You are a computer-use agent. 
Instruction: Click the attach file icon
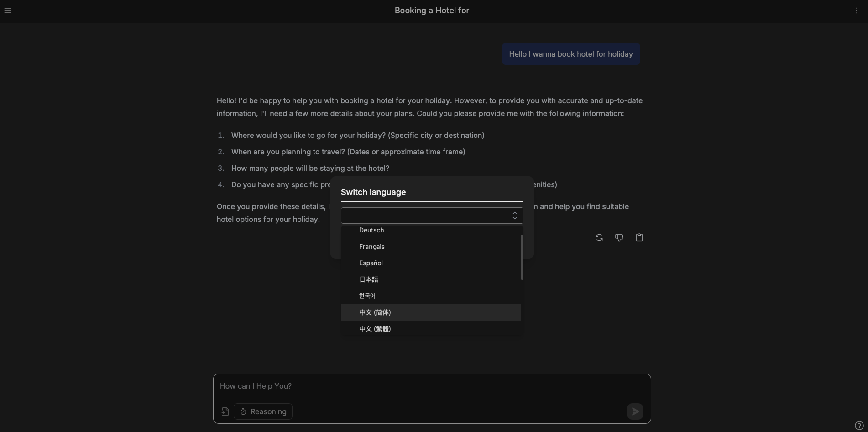click(225, 411)
